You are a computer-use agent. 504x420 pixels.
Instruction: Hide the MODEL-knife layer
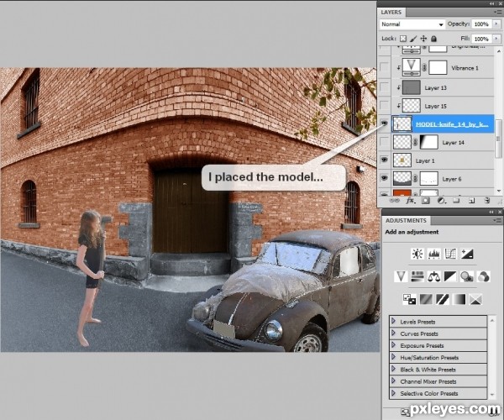click(384, 123)
